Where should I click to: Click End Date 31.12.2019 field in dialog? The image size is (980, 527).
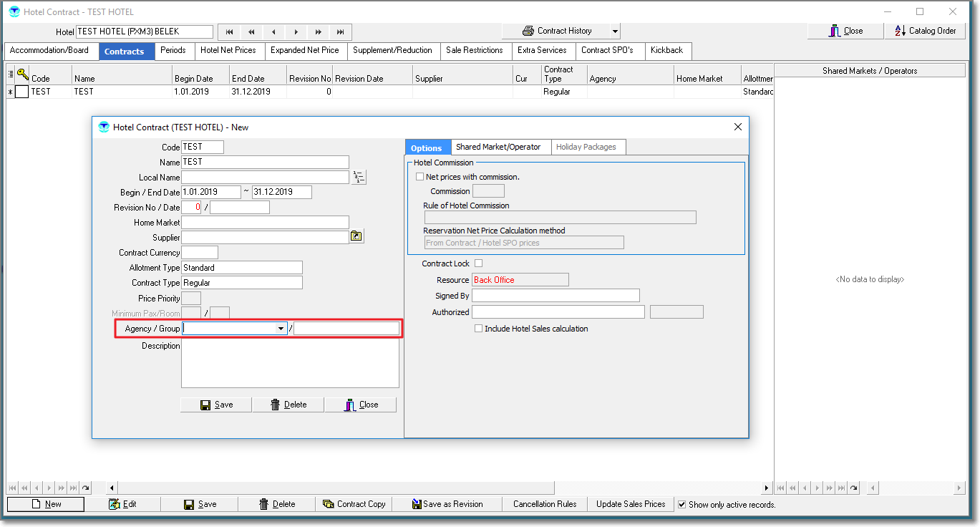coord(282,192)
